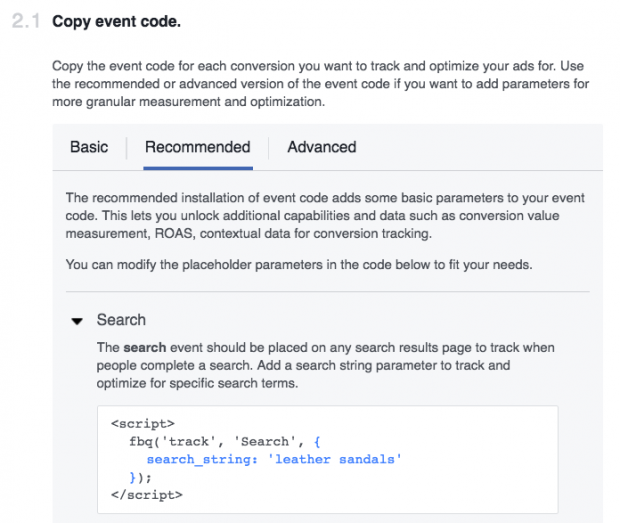Click the placeholder parameters instruction sentence

299,264
